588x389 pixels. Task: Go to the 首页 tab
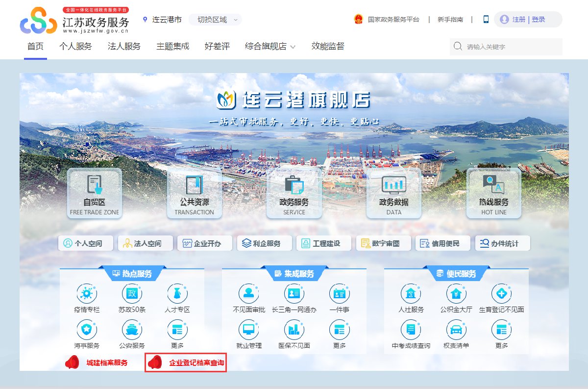point(35,46)
